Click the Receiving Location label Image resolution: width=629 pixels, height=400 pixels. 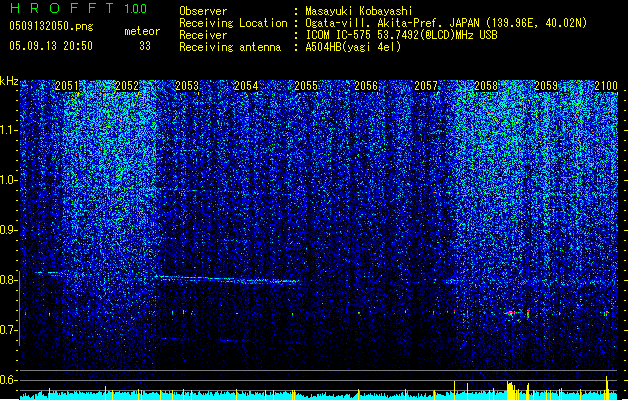(x=233, y=23)
